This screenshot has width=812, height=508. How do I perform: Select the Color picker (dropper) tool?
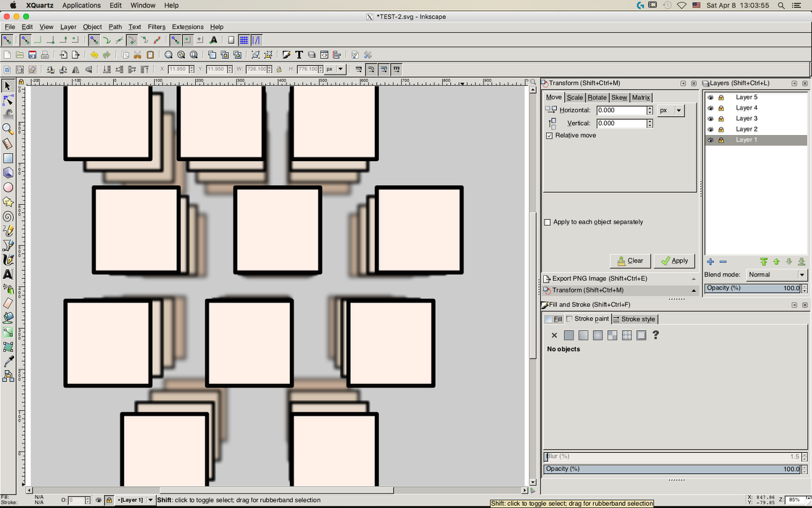pyautogui.click(x=8, y=361)
